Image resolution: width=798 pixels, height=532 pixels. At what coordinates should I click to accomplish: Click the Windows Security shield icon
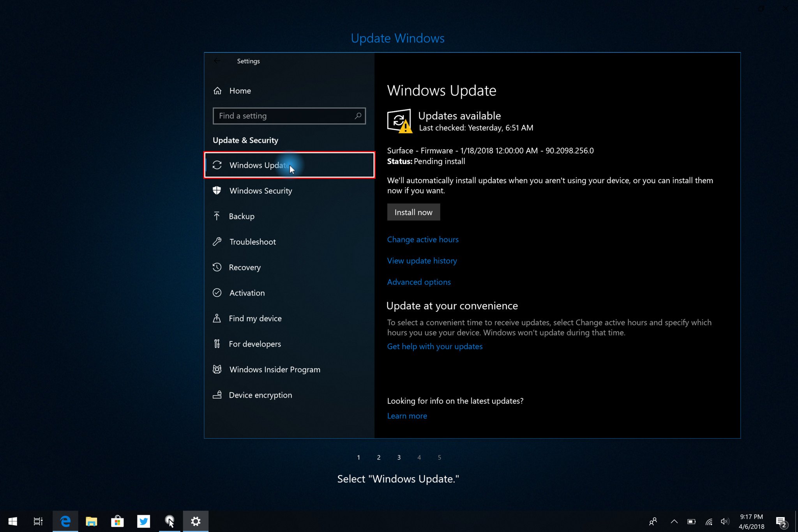(x=217, y=191)
